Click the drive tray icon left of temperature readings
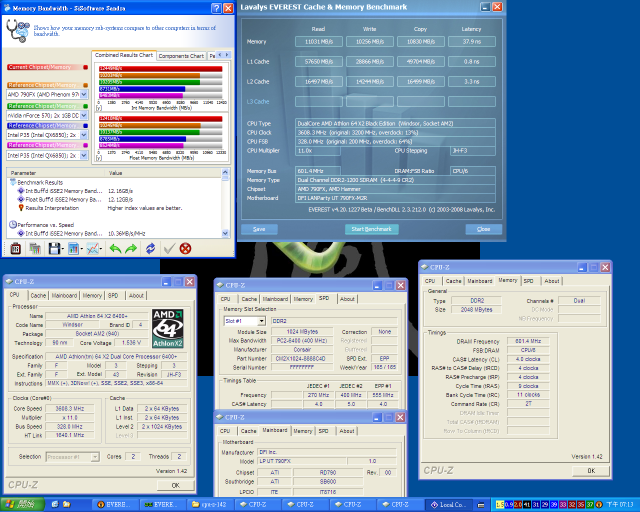 pos(481,505)
